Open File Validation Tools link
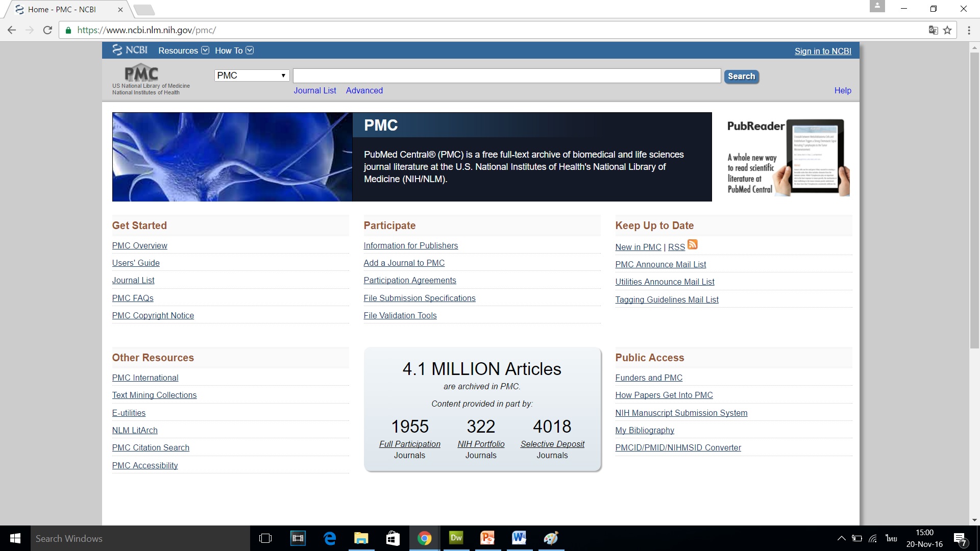The height and width of the screenshot is (551, 980). click(400, 315)
